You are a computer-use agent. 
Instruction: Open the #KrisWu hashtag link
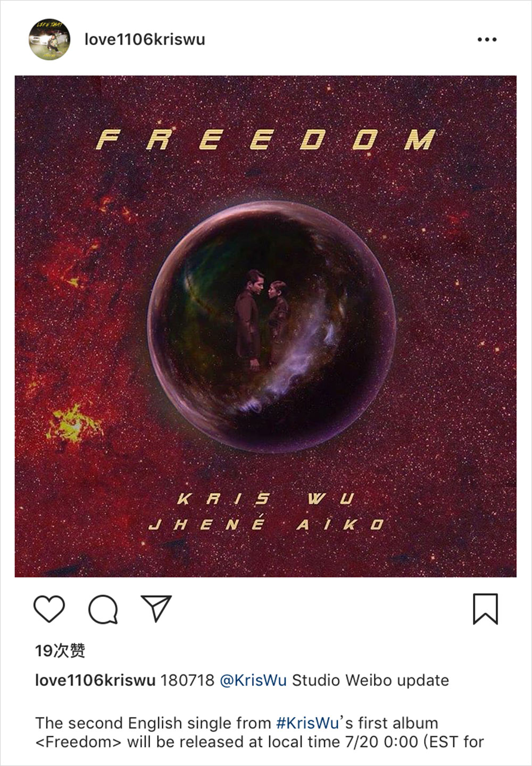coord(308,723)
